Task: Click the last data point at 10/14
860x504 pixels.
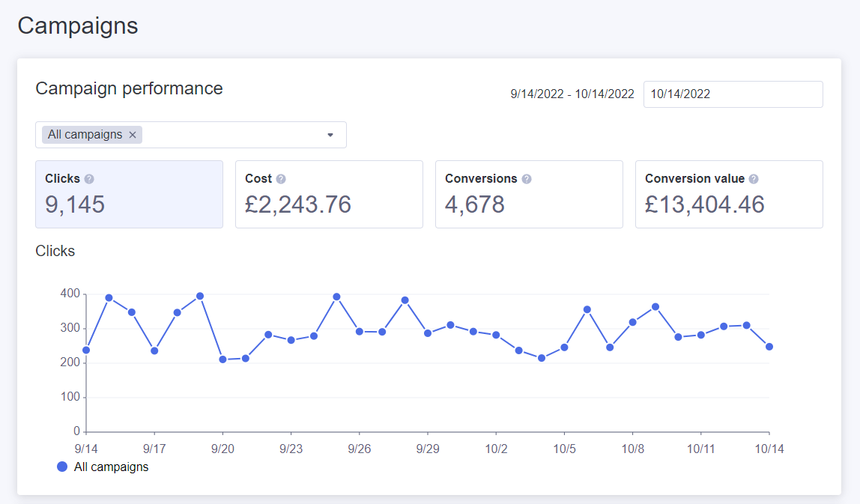Action: point(769,347)
